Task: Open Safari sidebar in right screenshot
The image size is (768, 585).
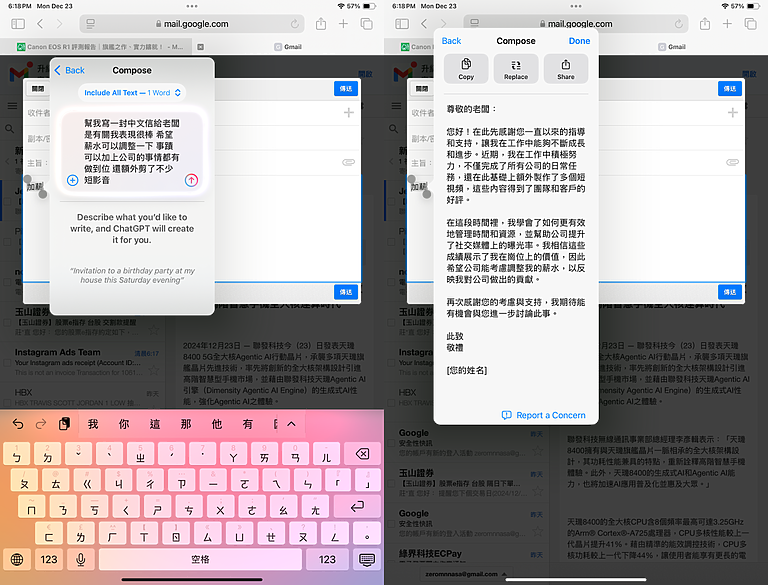Action: (x=402, y=24)
